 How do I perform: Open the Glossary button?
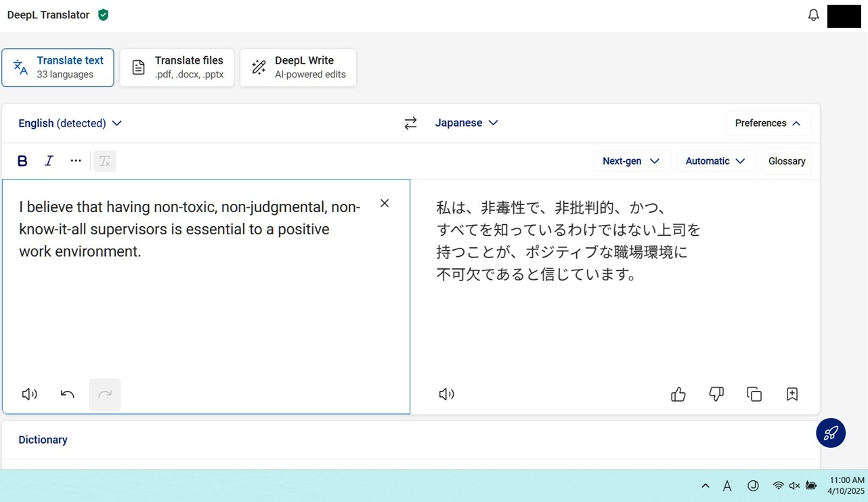[x=787, y=161]
